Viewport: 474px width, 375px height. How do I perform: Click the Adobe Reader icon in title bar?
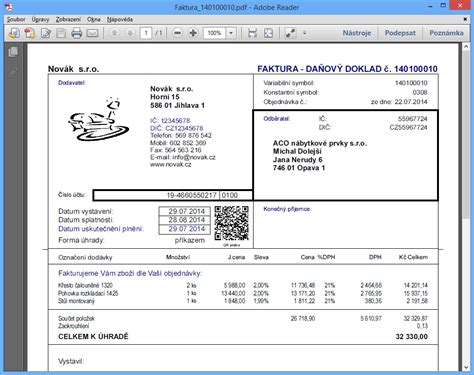click(x=9, y=6)
